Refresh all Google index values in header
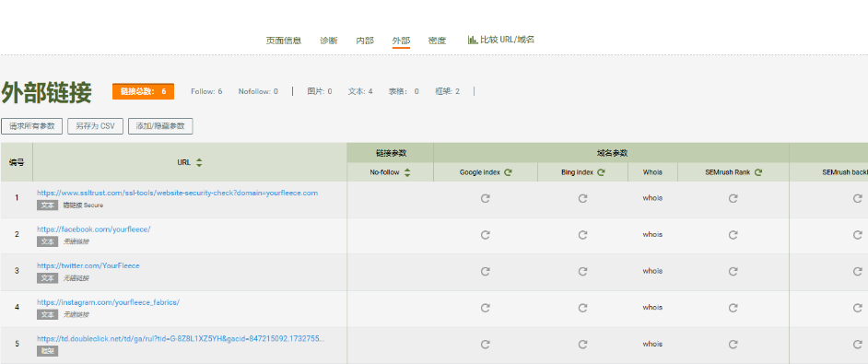 coord(508,172)
